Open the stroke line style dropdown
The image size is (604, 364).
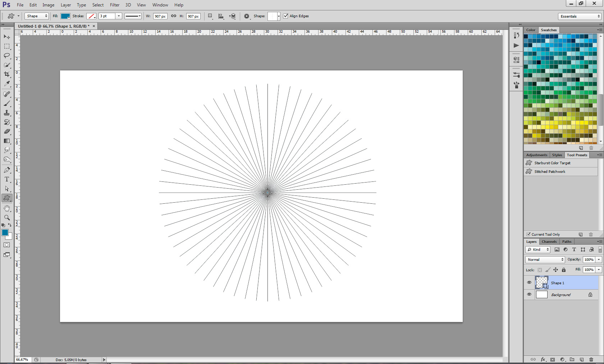[x=133, y=16]
